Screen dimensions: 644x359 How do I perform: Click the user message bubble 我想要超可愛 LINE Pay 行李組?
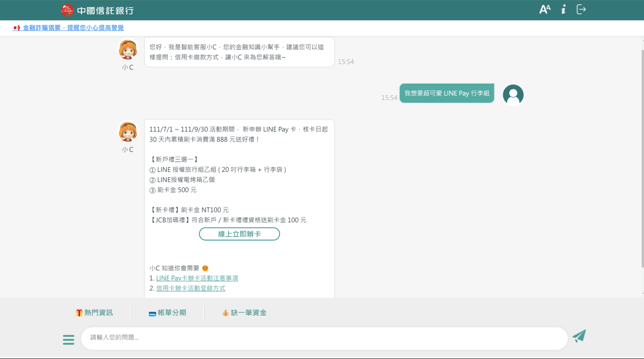pyautogui.click(x=447, y=93)
